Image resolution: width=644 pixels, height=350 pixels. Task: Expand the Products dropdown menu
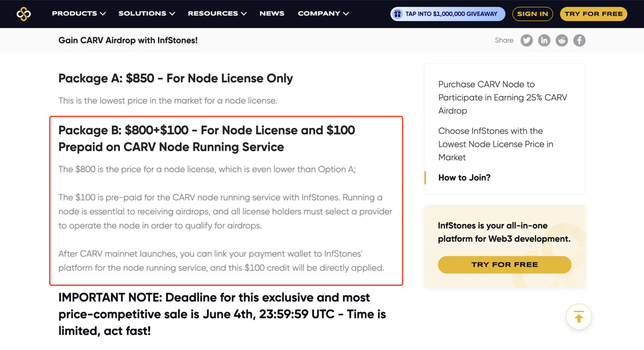click(x=79, y=14)
